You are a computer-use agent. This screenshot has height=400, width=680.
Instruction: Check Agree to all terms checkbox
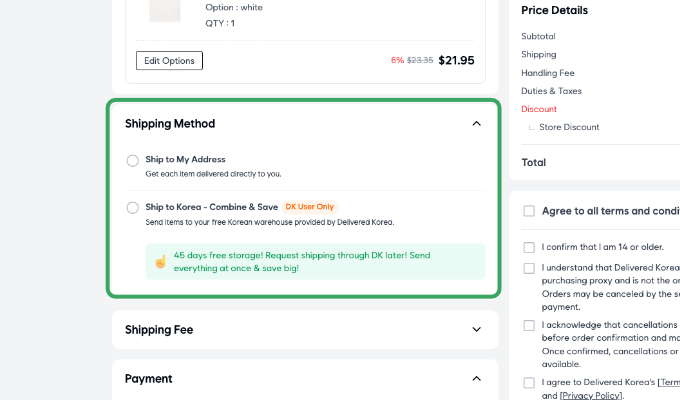tap(529, 211)
